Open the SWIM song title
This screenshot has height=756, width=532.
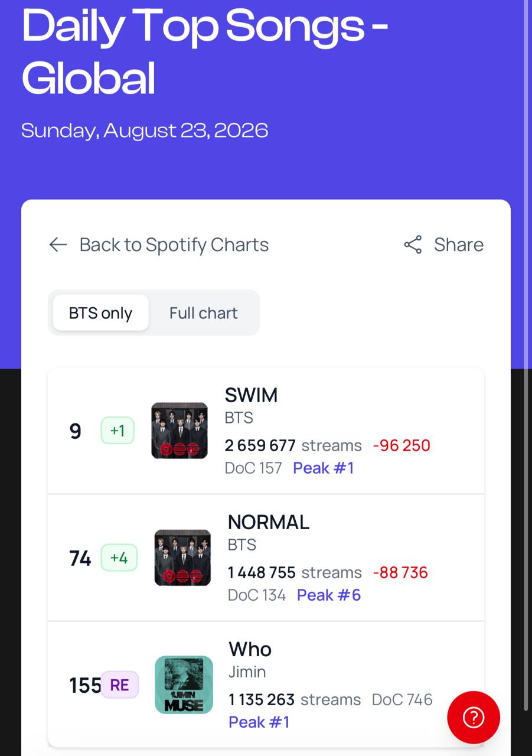coord(251,395)
